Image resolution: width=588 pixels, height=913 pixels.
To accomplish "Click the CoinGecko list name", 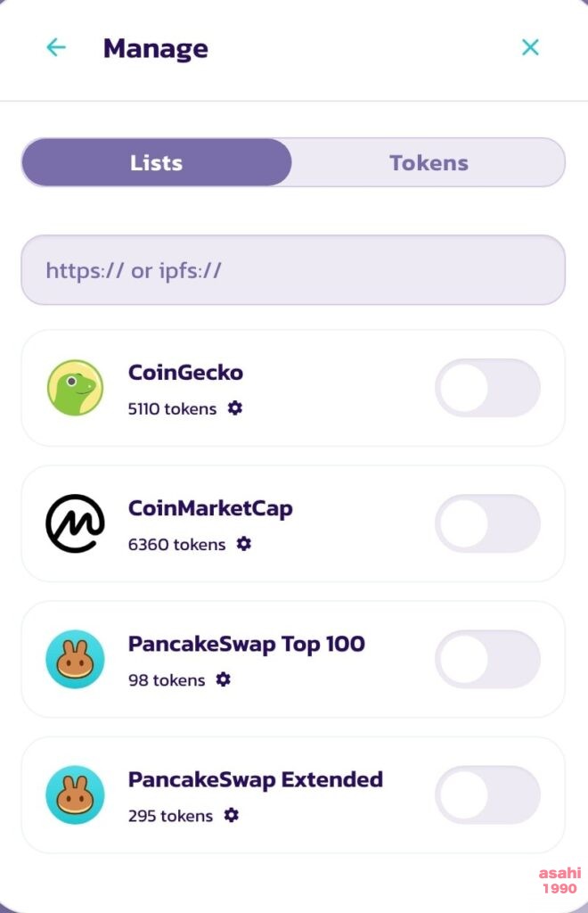I will [185, 372].
